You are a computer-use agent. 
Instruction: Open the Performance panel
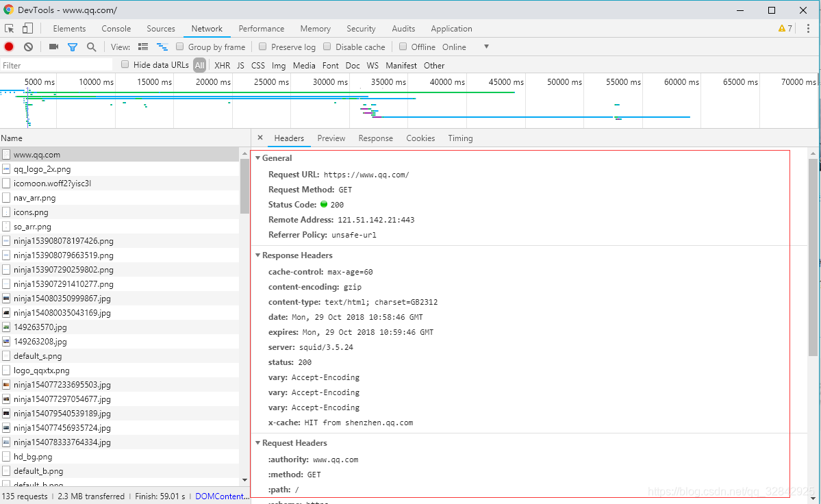point(262,29)
